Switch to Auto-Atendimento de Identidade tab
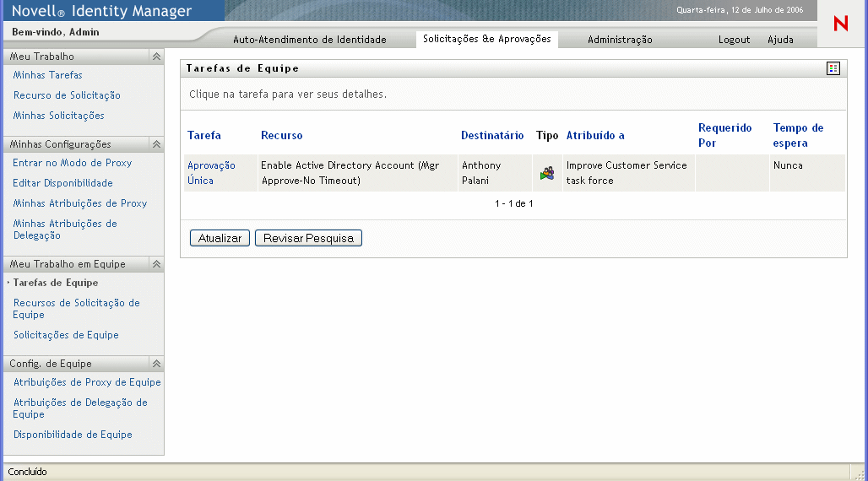This screenshot has height=481, width=868. click(309, 40)
